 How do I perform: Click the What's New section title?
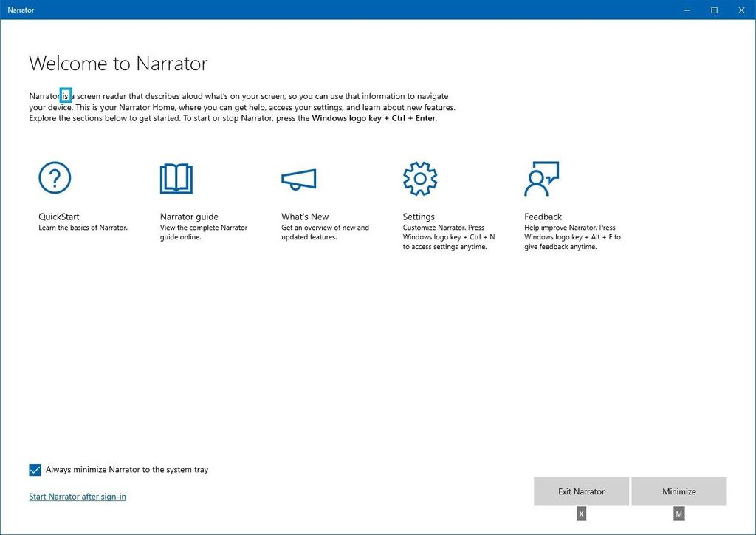point(305,217)
